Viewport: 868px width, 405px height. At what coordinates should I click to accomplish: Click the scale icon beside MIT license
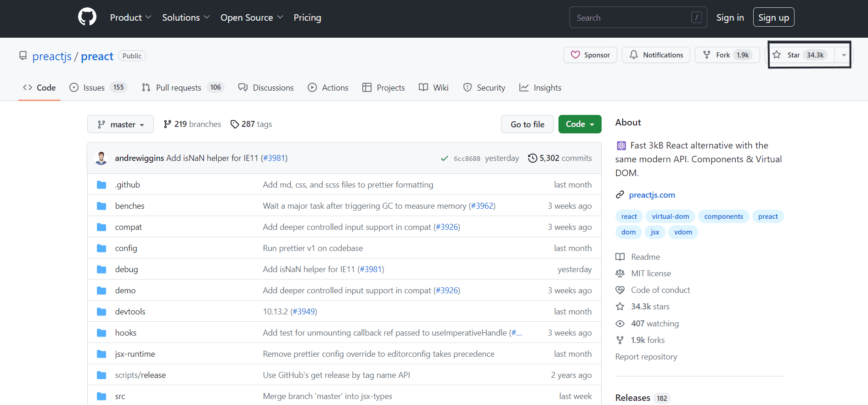click(x=620, y=274)
